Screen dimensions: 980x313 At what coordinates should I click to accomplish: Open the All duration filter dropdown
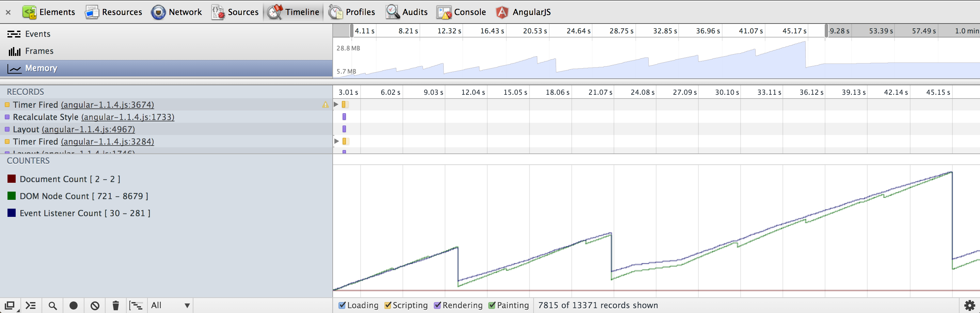[x=171, y=305]
